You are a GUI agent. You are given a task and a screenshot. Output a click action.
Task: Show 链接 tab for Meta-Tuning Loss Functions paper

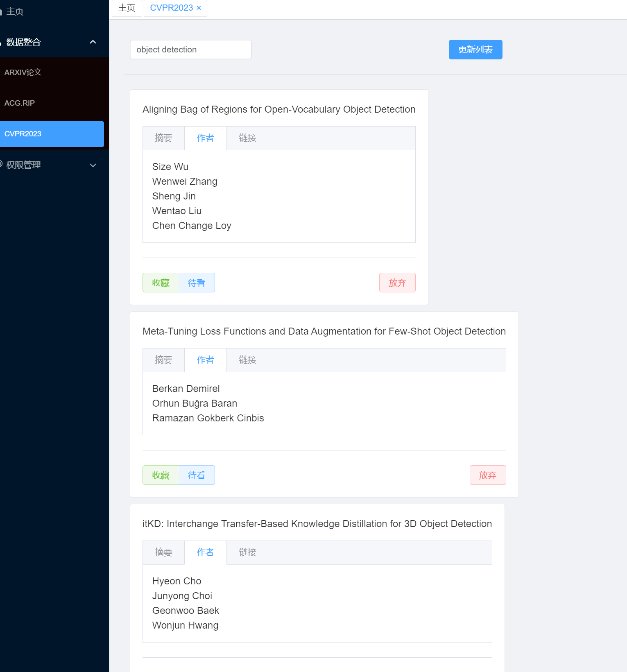[x=247, y=360]
